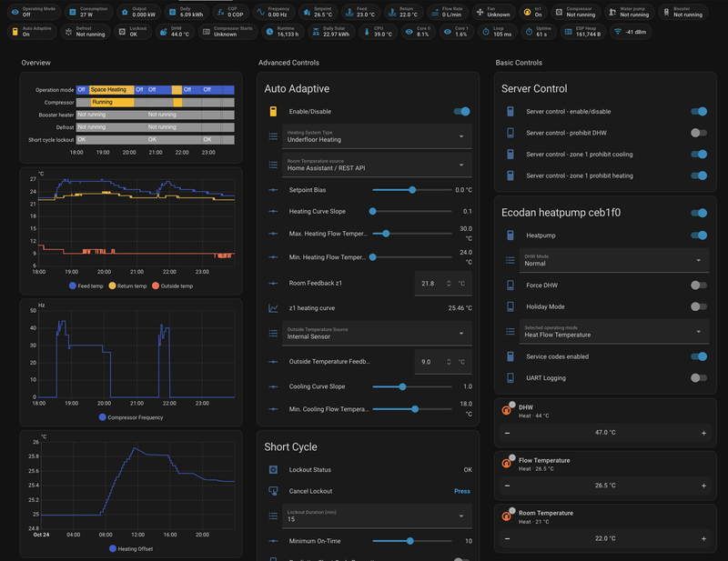Open Selected operating mode dropdown
728x561 pixels.
pos(613,331)
